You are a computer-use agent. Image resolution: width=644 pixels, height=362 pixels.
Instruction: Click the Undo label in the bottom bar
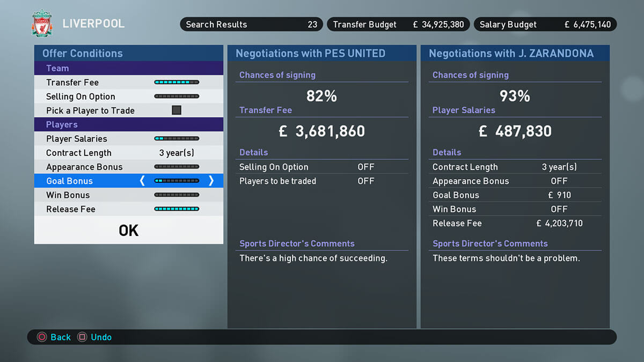[101, 337]
